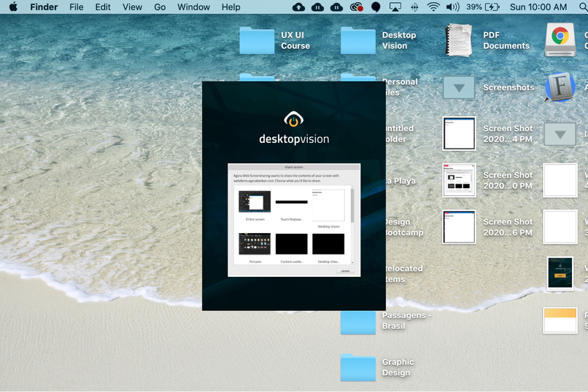Viewport: 588px width, 392px height.
Task: Click the volume speaker icon
Action: pyautogui.click(x=453, y=7)
